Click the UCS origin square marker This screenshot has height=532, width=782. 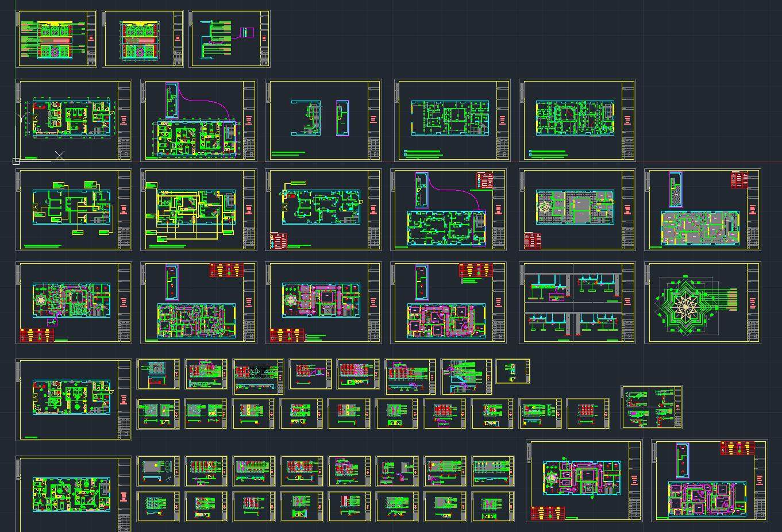(x=16, y=161)
